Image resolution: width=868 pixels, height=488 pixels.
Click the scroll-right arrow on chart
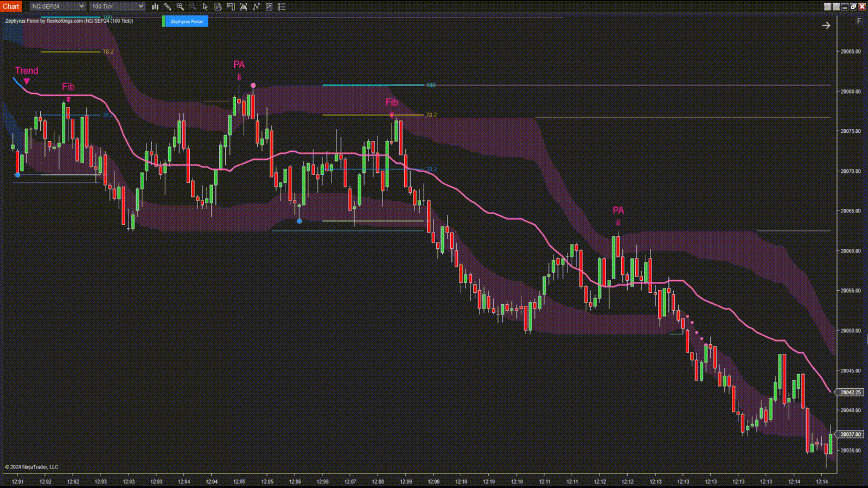tap(826, 25)
